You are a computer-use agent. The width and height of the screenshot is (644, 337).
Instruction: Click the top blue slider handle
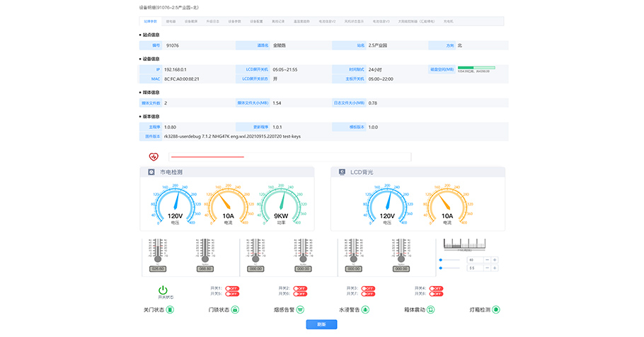coord(442,260)
